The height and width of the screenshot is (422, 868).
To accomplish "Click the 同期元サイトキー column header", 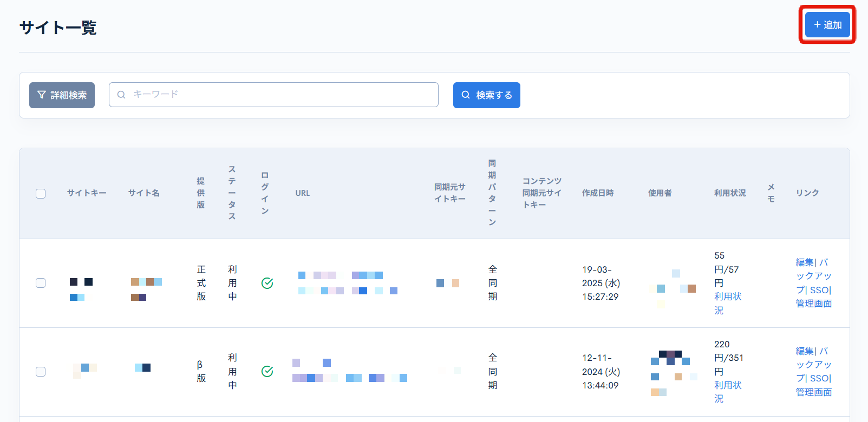I will (x=450, y=193).
